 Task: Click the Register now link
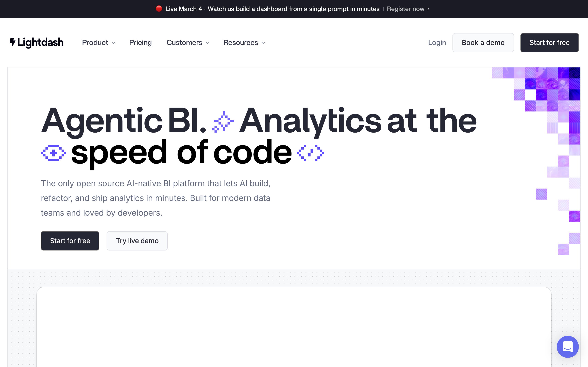pos(405,9)
